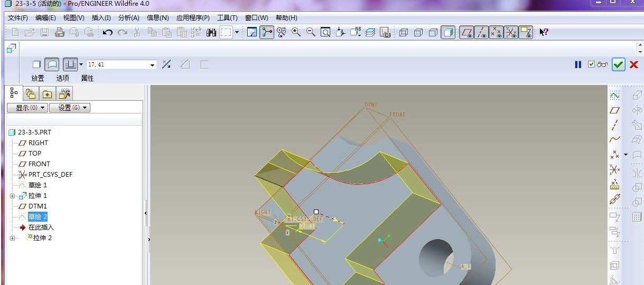Screen dimensions: 644x285
Task: Click the flip depth direction icon
Action: [166, 64]
